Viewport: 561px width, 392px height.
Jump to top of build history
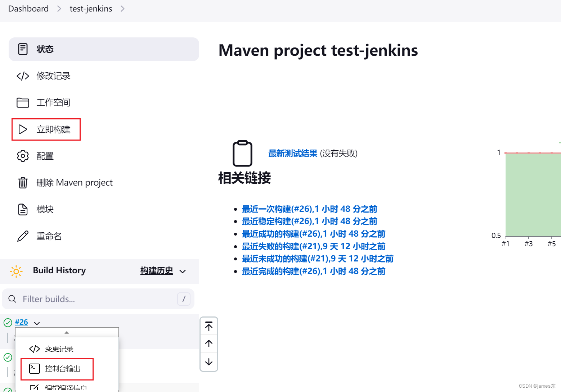point(209,327)
